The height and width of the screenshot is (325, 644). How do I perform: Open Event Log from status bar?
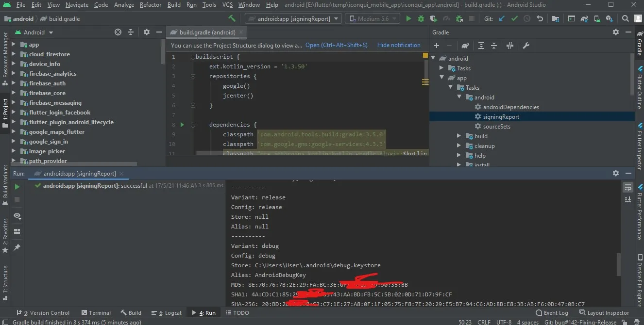(552, 313)
